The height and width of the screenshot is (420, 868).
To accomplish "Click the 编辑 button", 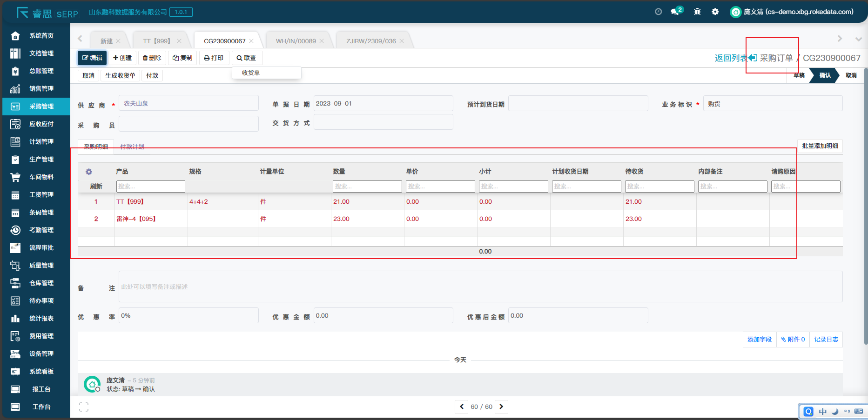I will pyautogui.click(x=92, y=58).
